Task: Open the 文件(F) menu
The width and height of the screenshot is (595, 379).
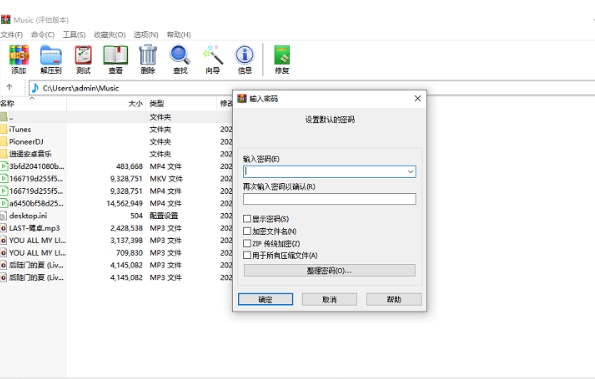Action: click(12, 35)
